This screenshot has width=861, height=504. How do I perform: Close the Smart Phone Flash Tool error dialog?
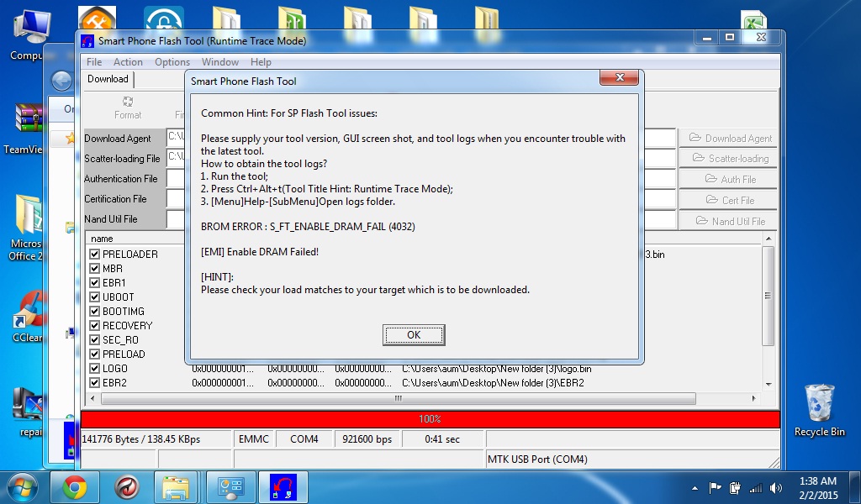620,78
